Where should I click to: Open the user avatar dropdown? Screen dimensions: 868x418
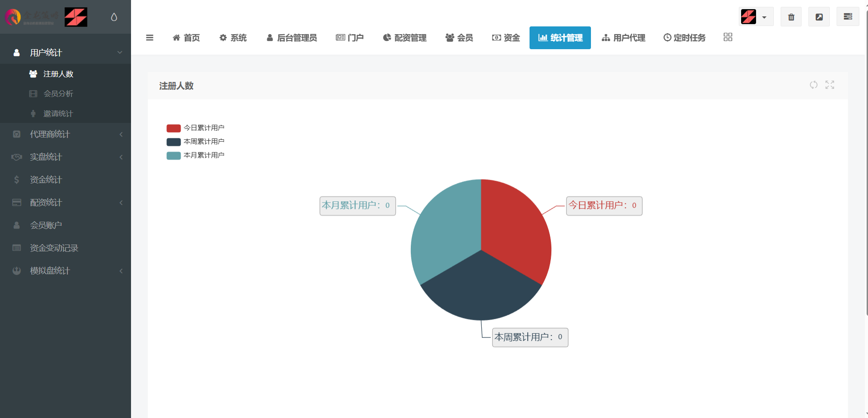coord(756,17)
